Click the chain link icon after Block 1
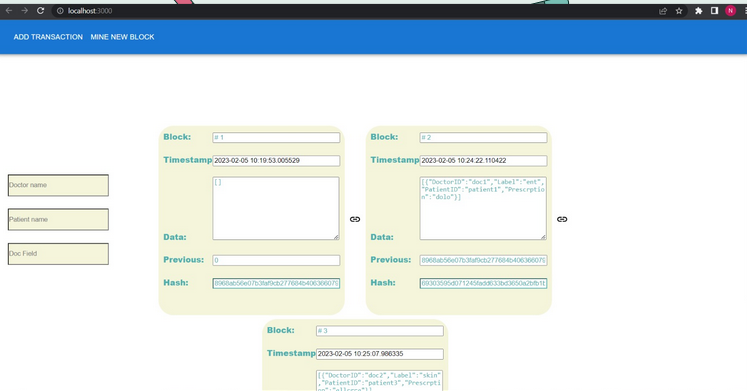Screen dimensions: 747x391 point(355,219)
